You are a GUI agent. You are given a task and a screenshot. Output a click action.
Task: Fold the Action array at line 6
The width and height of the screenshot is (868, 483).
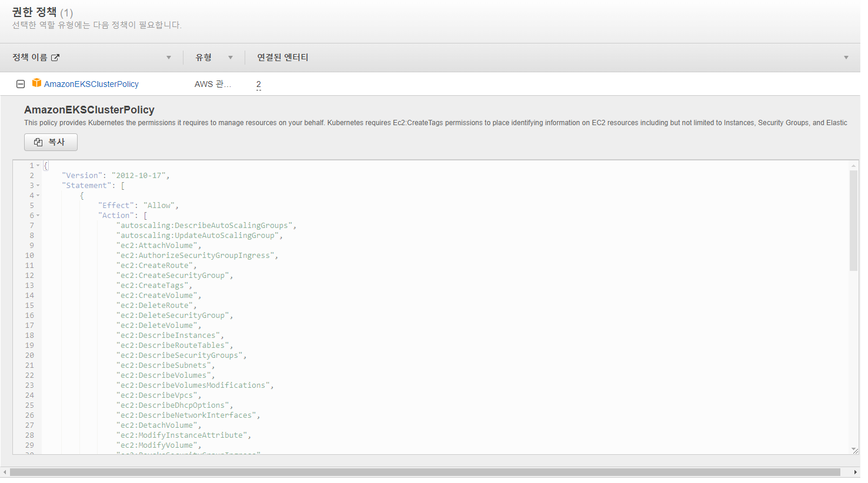[38, 216]
